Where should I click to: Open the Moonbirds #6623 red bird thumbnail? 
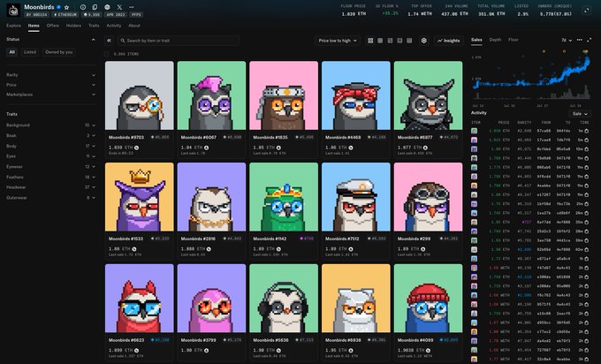[139, 298]
